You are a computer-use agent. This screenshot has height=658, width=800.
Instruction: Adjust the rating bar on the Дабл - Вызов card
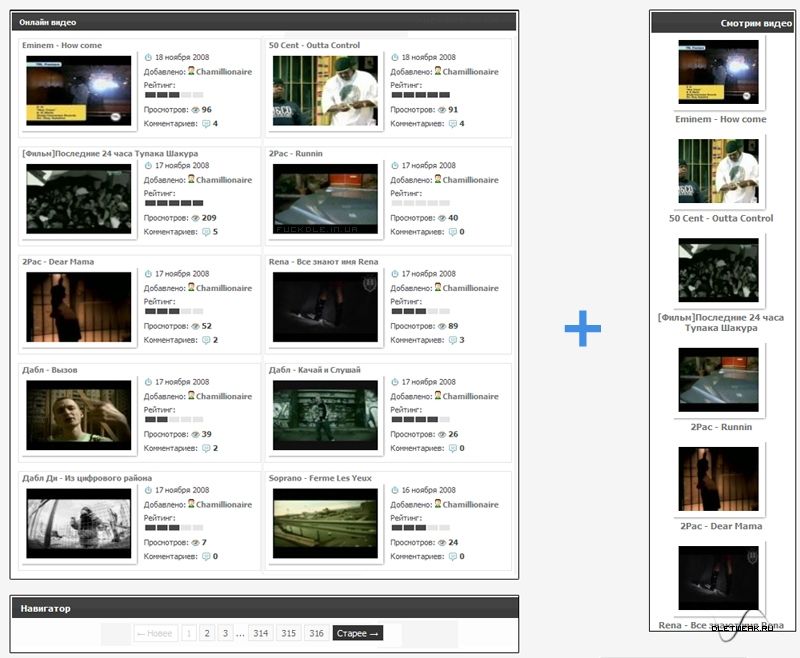pyautogui.click(x=174, y=419)
